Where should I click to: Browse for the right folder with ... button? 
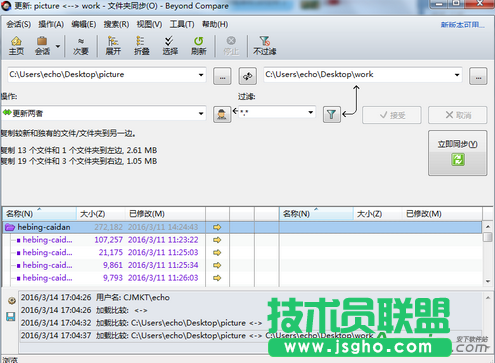tap(478, 76)
